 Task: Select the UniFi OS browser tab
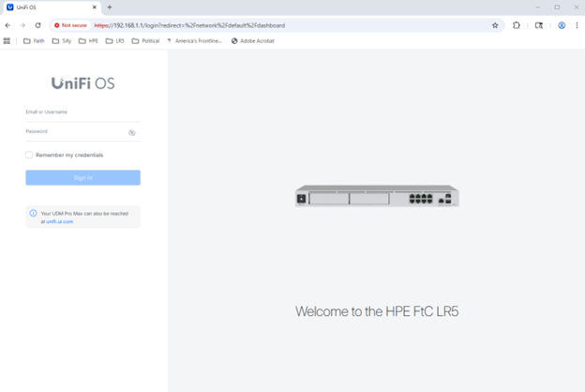51,8
